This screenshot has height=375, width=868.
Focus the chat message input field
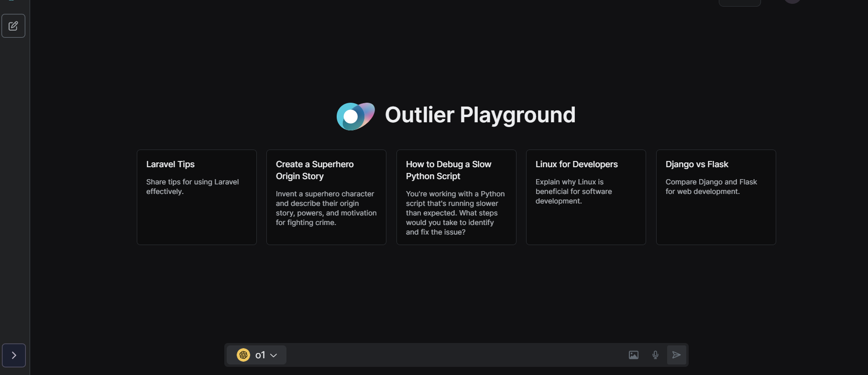tap(456, 355)
